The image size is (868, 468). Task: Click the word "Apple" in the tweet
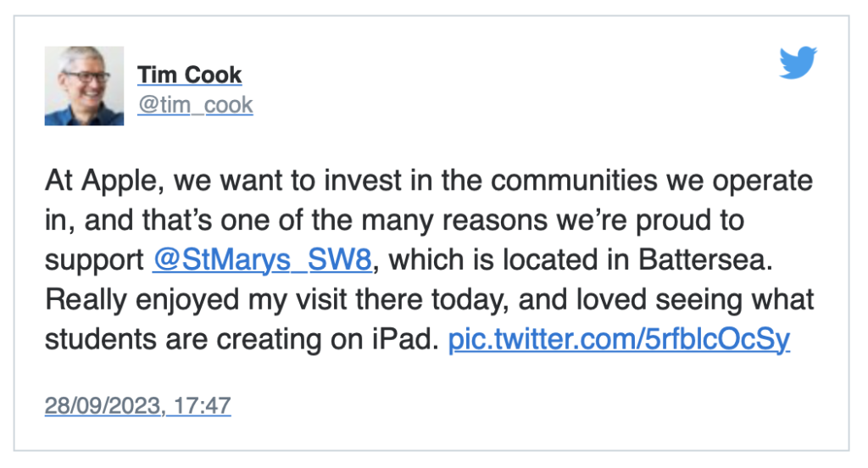[122, 181]
